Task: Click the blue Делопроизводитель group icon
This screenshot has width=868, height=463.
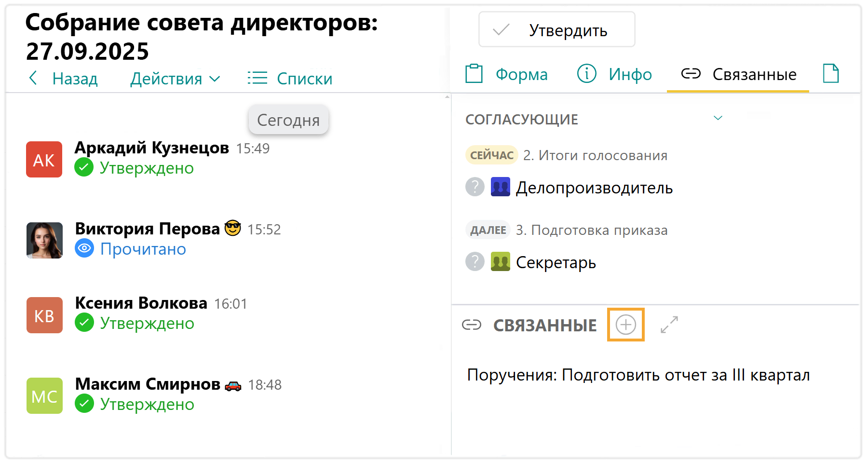Action: [x=500, y=187]
